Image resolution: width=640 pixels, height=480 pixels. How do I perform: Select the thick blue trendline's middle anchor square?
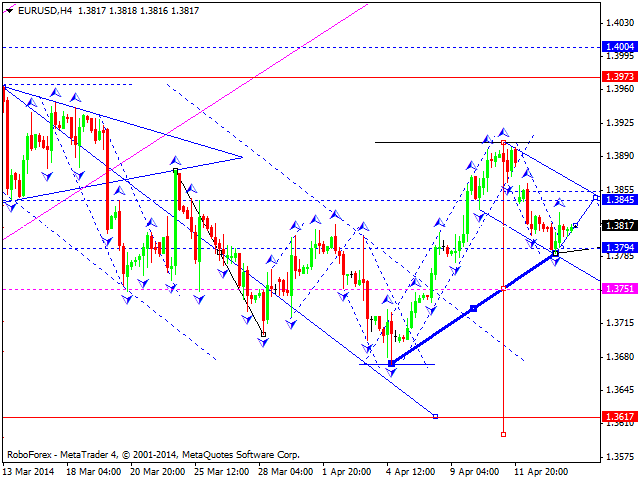[473, 308]
